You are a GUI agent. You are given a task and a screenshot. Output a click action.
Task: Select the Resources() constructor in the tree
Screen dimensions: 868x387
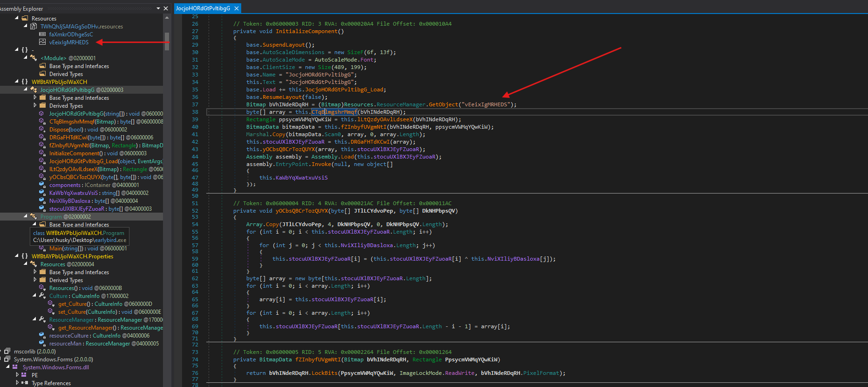click(86, 288)
